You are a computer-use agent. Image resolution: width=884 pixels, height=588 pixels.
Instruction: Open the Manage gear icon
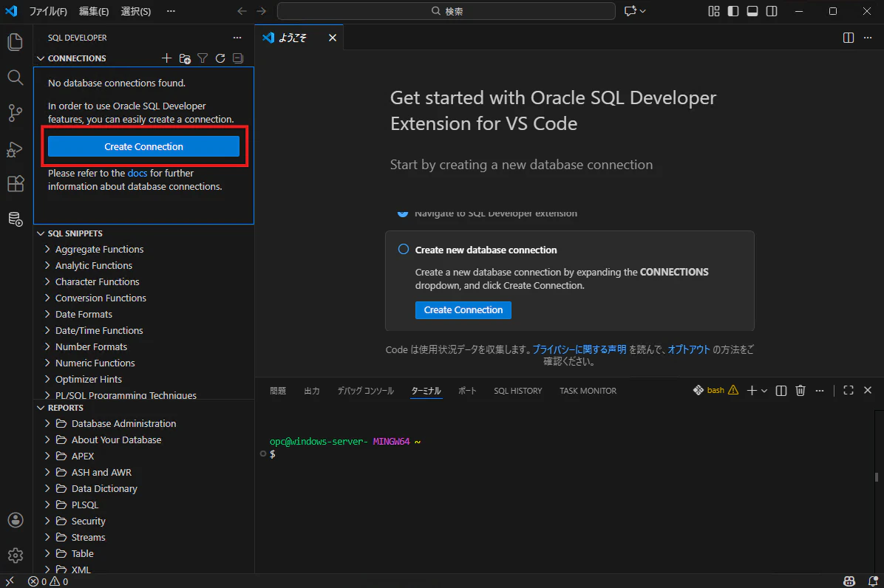(16, 555)
